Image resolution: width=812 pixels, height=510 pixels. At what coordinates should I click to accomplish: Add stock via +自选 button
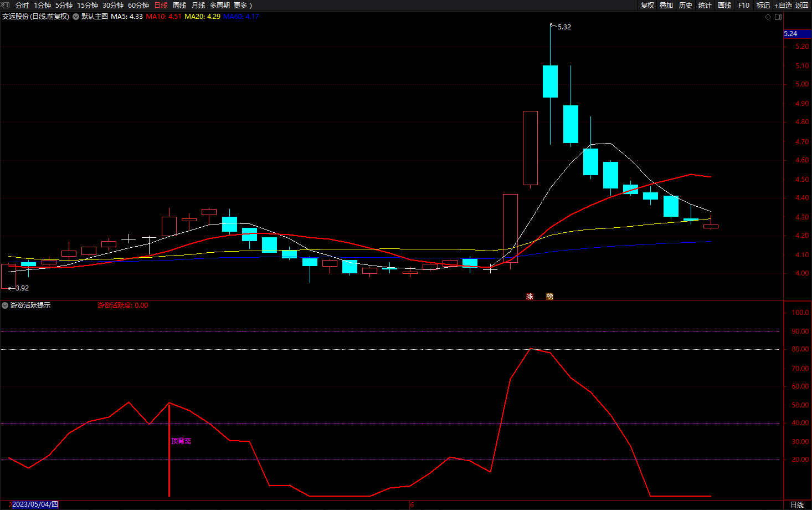pyautogui.click(x=783, y=5)
